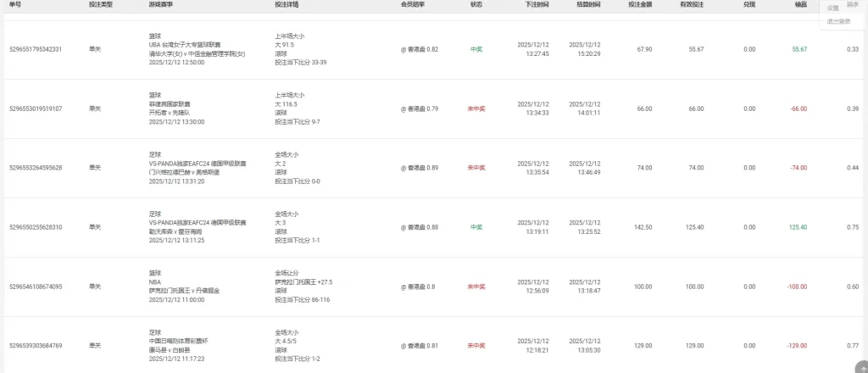Click the 投注详情 column header

click(287, 4)
